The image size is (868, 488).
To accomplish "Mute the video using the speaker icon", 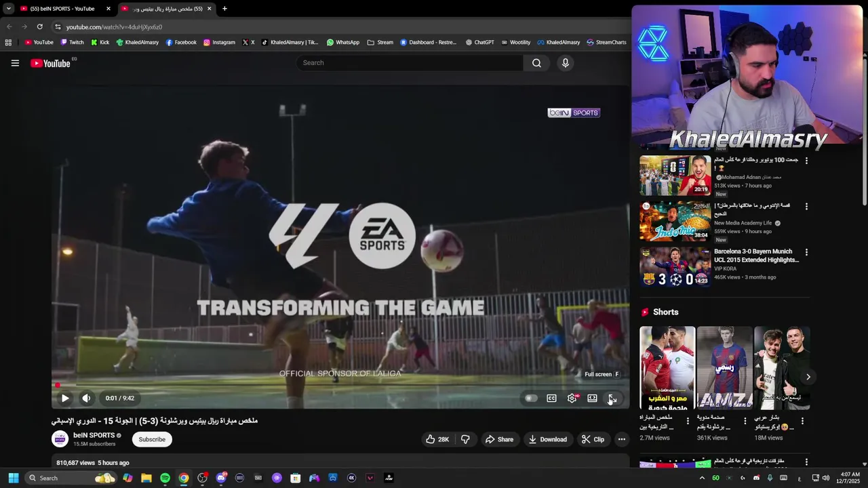I will tap(86, 399).
